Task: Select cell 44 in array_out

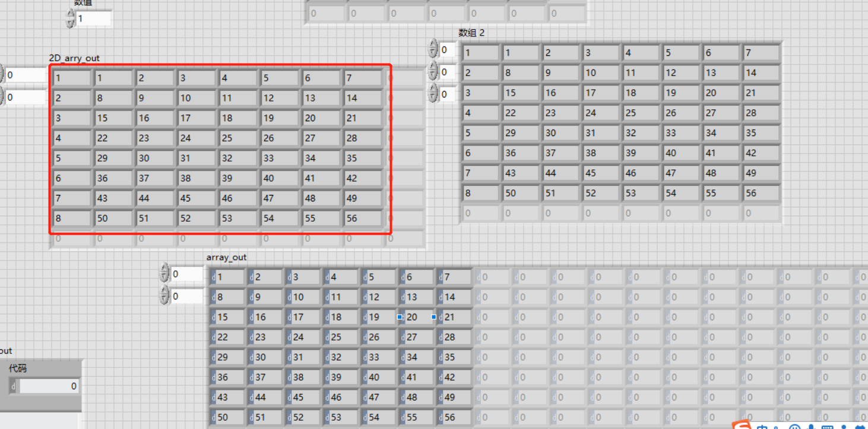Action: click(x=265, y=398)
